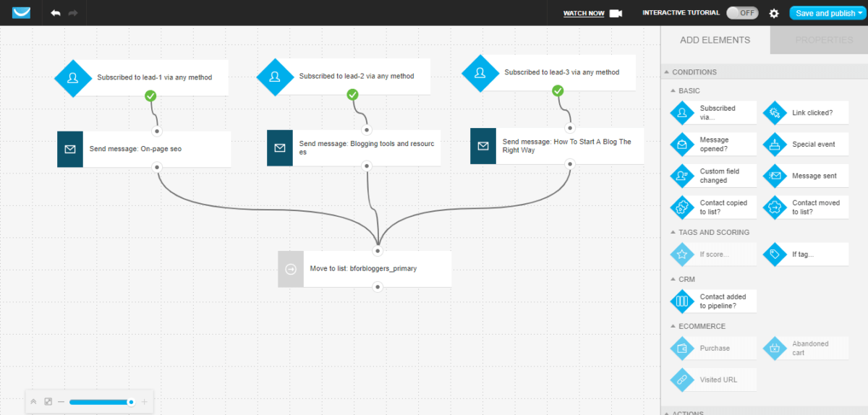The width and height of the screenshot is (868, 415).
Task: Click How To Start A Blog envelope icon
Action: tap(483, 146)
